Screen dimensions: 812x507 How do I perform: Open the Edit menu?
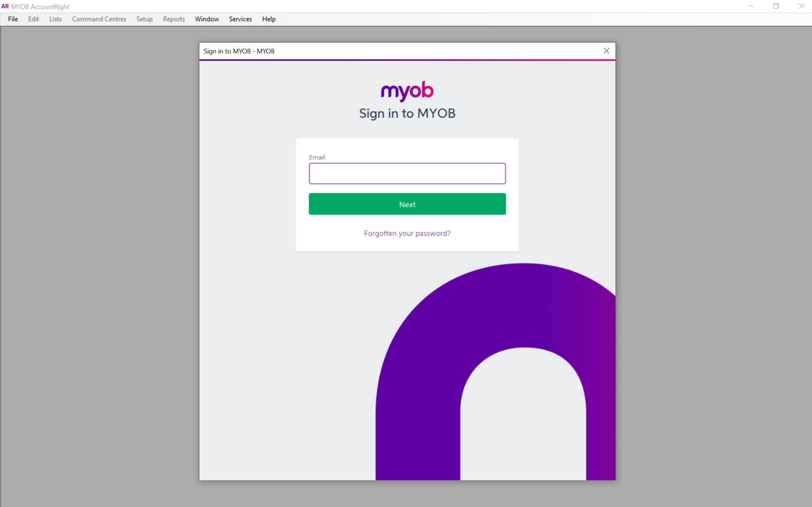[33, 19]
